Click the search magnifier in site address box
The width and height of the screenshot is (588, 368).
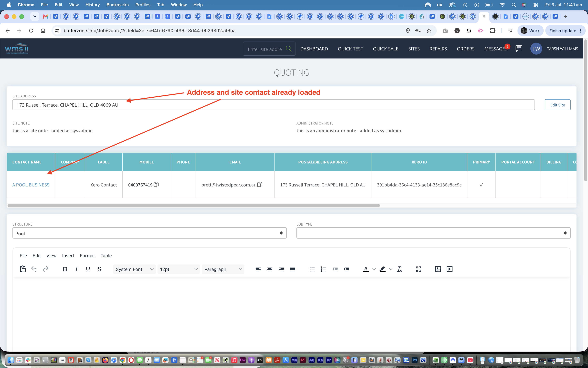(x=289, y=48)
